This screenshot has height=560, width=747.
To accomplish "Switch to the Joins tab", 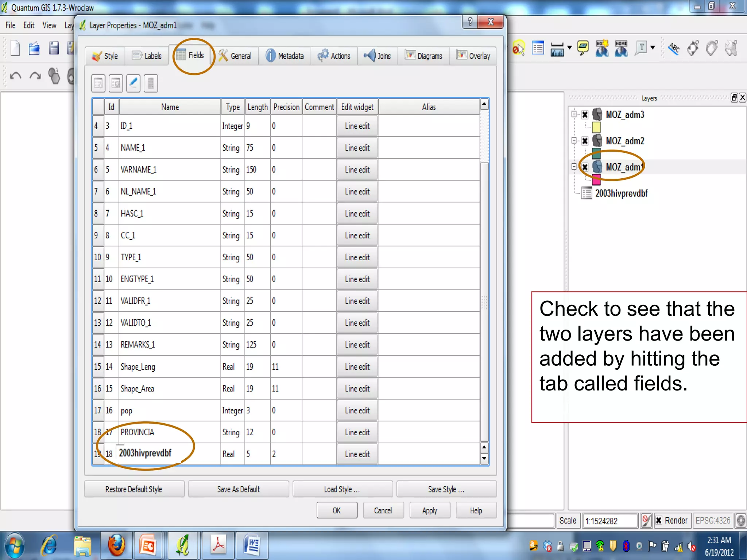I will [x=377, y=56].
